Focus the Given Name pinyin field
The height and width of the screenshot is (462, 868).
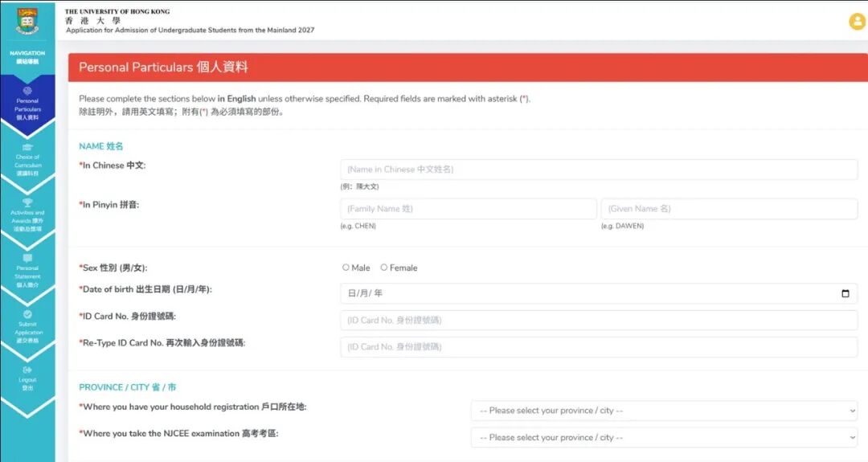[x=730, y=209]
